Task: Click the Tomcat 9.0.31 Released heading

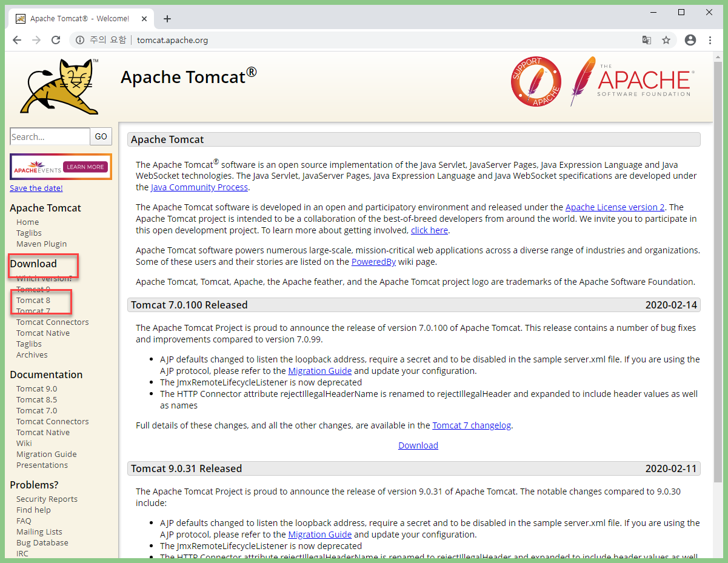Action: point(186,468)
